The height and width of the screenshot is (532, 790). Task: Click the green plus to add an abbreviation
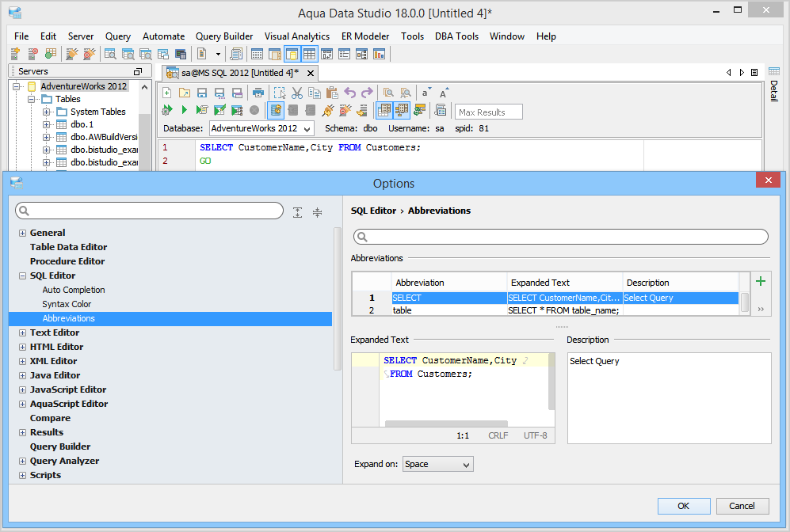pyautogui.click(x=760, y=281)
